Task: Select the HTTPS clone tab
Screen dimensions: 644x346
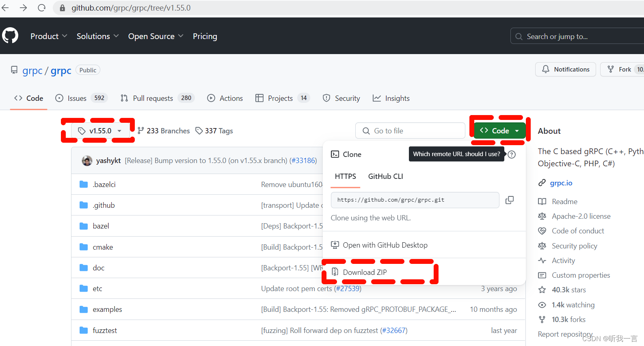Action: (346, 176)
